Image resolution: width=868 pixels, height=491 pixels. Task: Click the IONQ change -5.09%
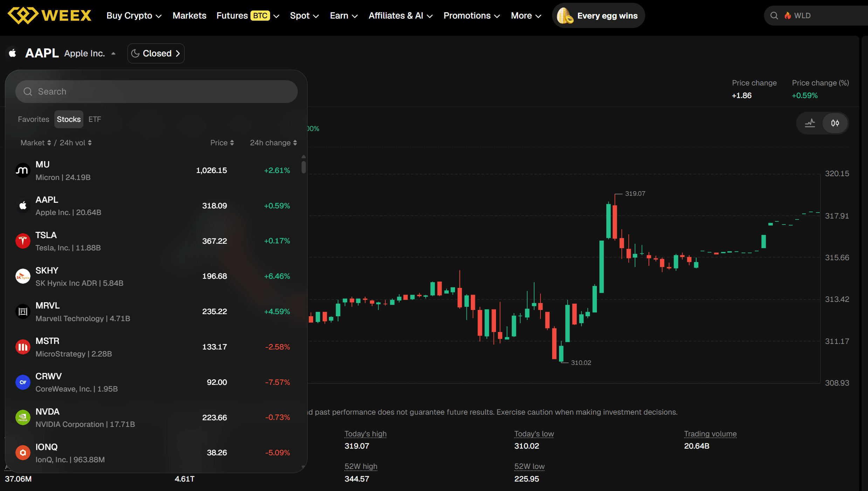[277, 453]
